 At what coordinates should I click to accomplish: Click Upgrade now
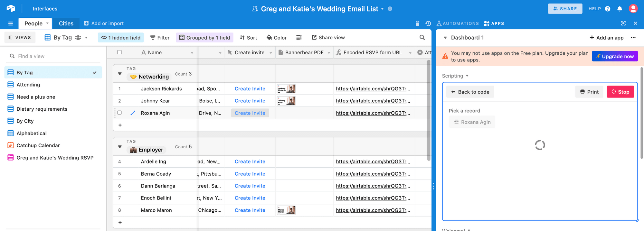[615, 56]
